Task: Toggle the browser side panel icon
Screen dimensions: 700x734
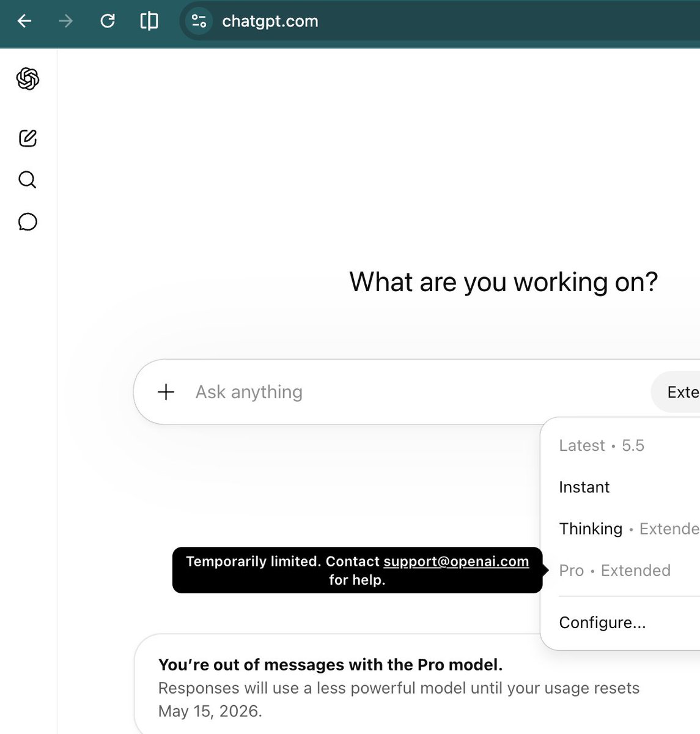Action: tap(149, 21)
